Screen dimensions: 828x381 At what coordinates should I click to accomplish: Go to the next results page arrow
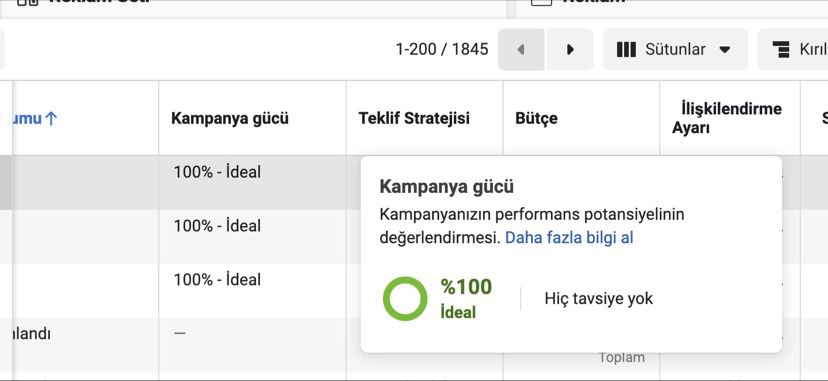point(570,49)
